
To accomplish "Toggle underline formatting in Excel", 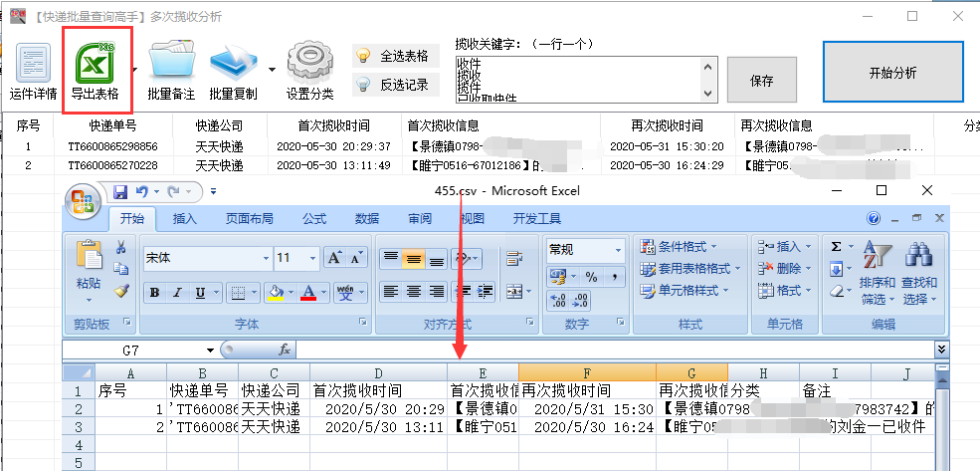I will click(200, 293).
